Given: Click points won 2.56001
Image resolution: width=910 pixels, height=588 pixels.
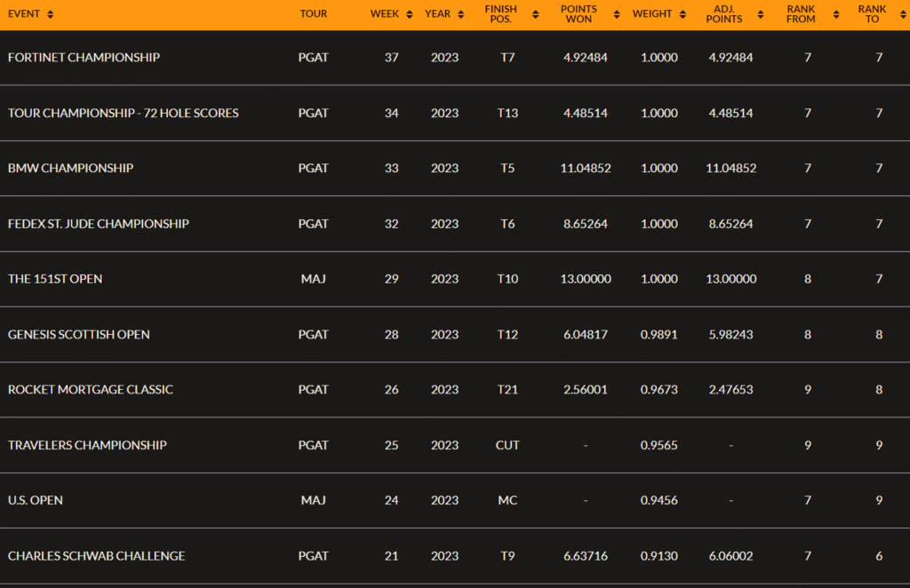Looking at the screenshot, I should [x=586, y=390].
